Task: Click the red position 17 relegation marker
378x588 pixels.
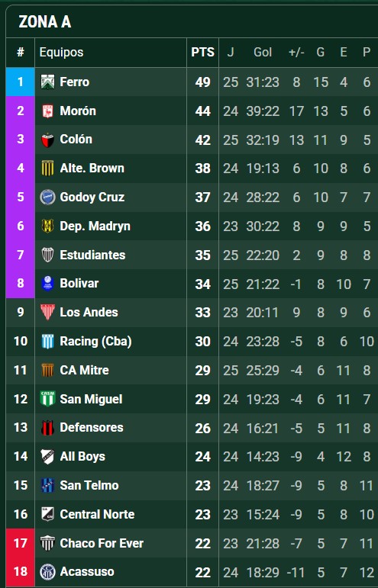Action: pos(21,543)
